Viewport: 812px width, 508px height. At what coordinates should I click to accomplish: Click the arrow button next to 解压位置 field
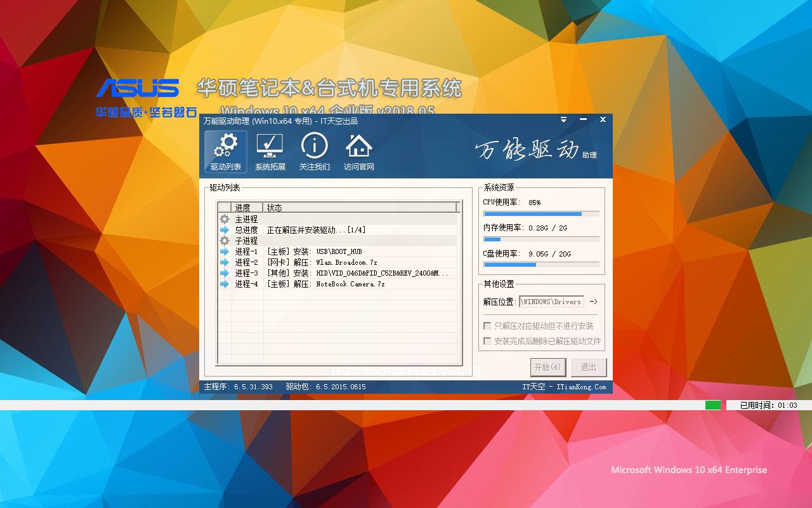[594, 301]
